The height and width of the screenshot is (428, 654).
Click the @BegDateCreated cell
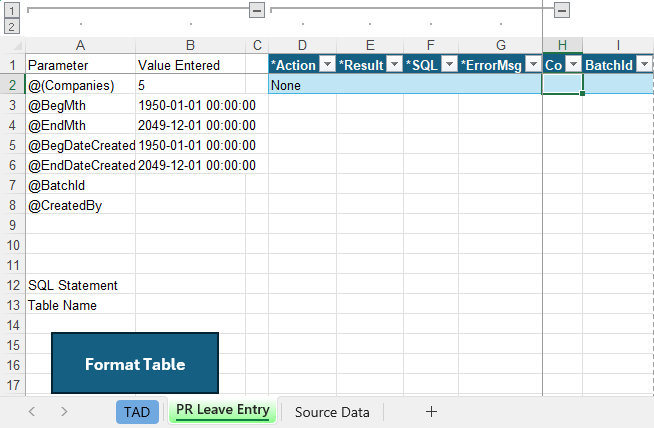(x=80, y=145)
